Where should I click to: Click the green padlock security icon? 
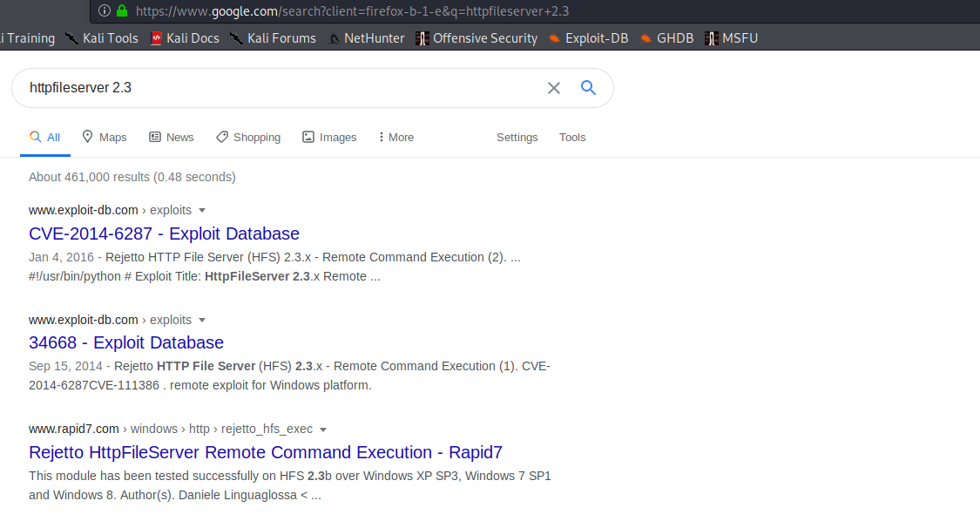point(122,11)
